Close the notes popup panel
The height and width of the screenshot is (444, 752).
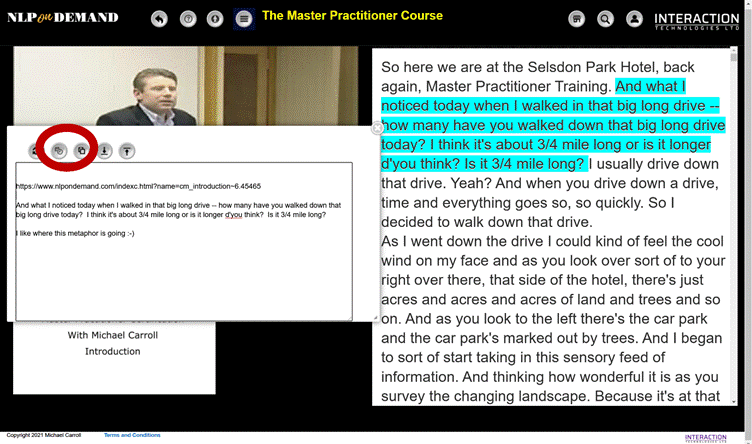[x=377, y=128]
